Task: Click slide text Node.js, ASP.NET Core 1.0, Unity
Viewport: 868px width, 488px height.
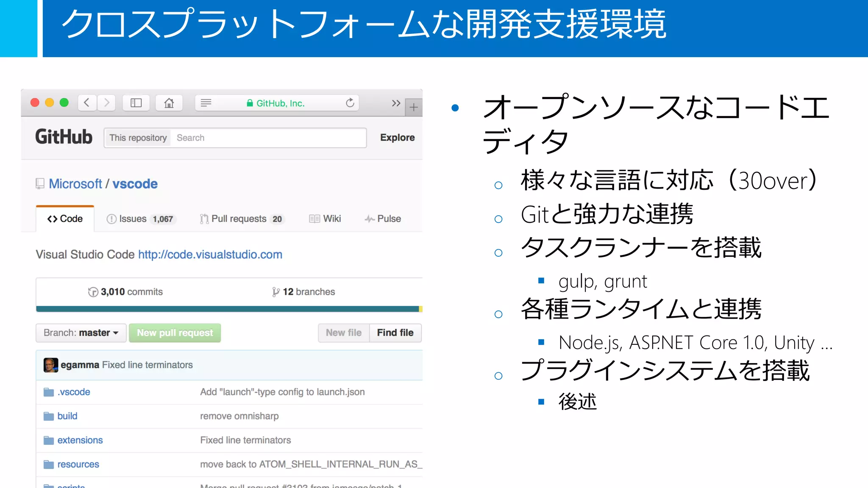Action: (696, 343)
